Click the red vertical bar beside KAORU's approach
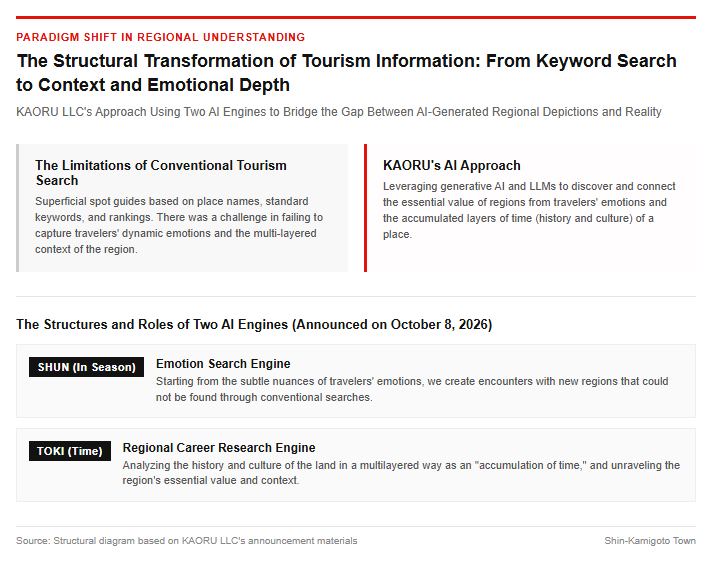This screenshot has width=712, height=562. coord(365,208)
